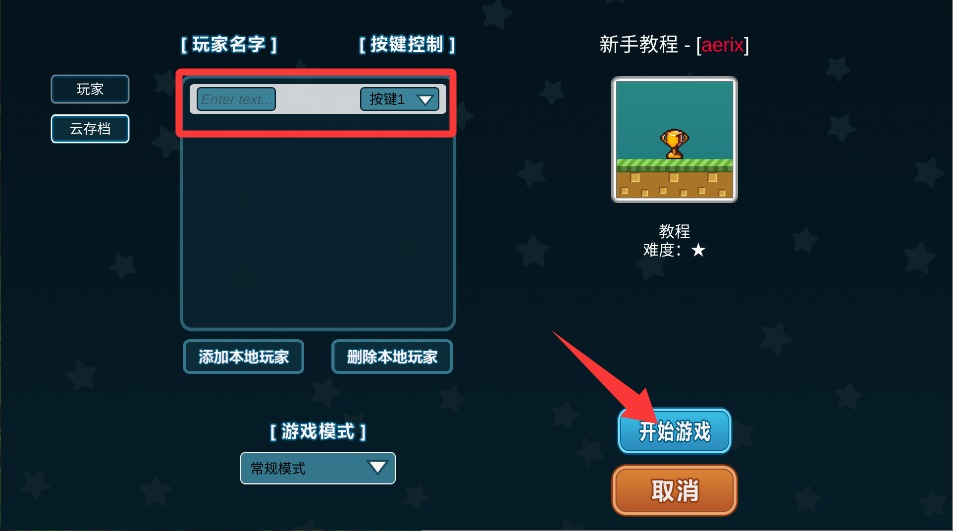The image size is (953, 531).
Task: Click the 按键控制 column header
Action: [x=407, y=44]
